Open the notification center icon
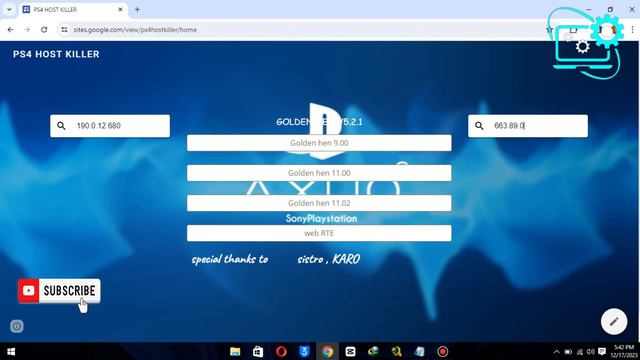The height and width of the screenshot is (360, 640). pos(602,351)
